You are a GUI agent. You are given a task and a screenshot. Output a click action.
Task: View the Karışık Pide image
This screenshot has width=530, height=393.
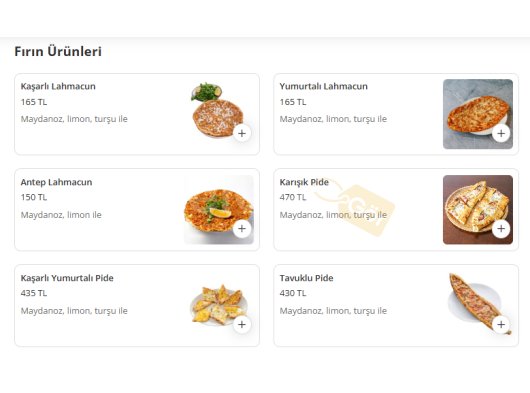(478, 210)
